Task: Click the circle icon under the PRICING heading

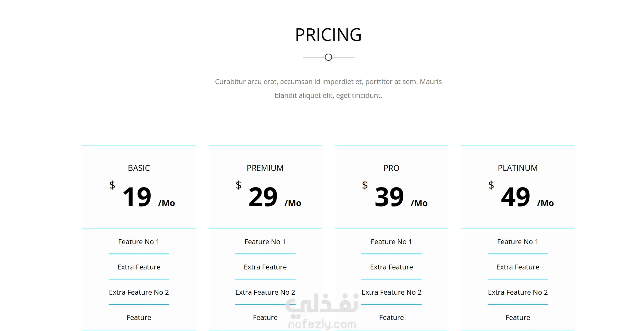Action: click(x=328, y=57)
